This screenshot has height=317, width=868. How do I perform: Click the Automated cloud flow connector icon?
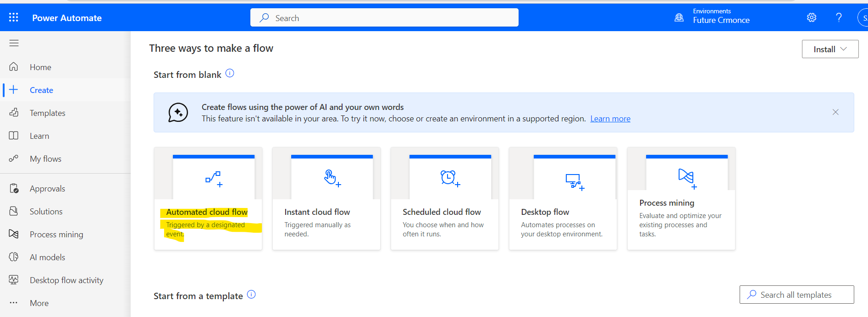tap(214, 179)
